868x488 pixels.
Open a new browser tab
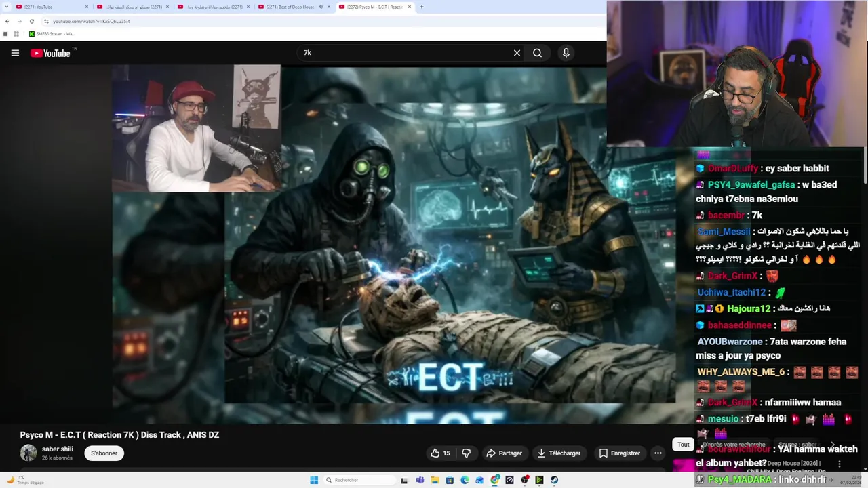422,7
